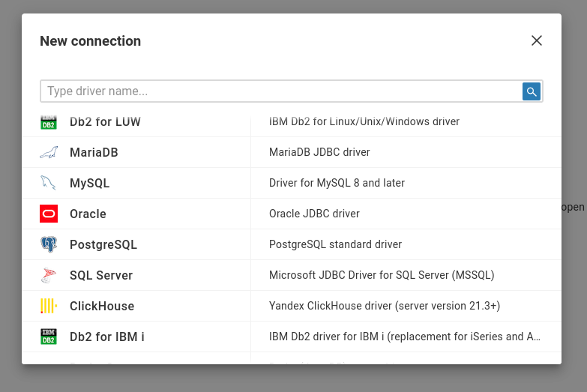The height and width of the screenshot is (392, 587).
Task: Click the SQL Server icon
Action: (x=49, y=275)
